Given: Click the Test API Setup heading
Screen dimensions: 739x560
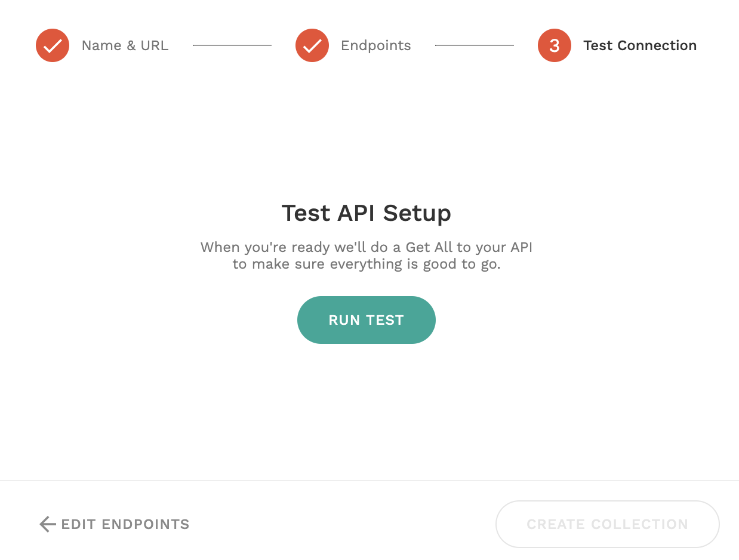Looking at the screenshot, I should 366,213.
